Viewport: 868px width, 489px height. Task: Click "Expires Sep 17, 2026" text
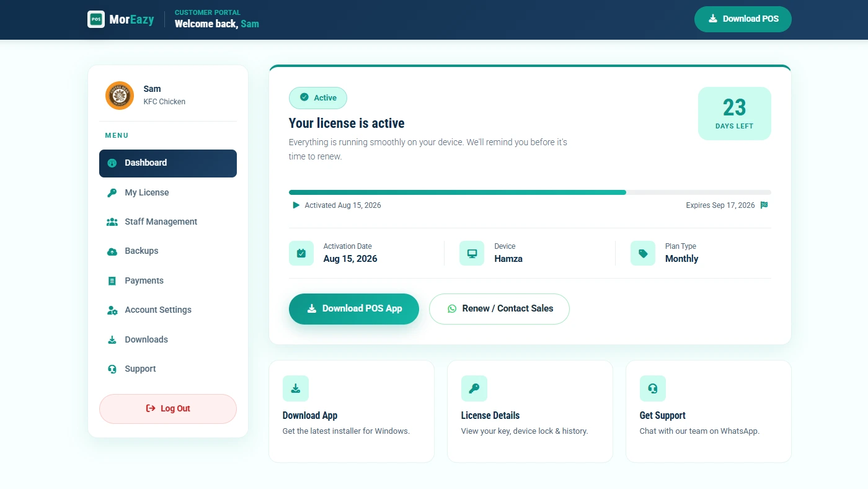pyautogui.click(x=720, y=205)
